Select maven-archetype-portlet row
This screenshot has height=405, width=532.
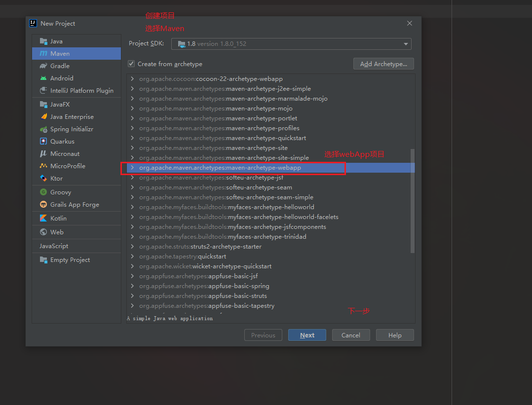coord(270,118)
